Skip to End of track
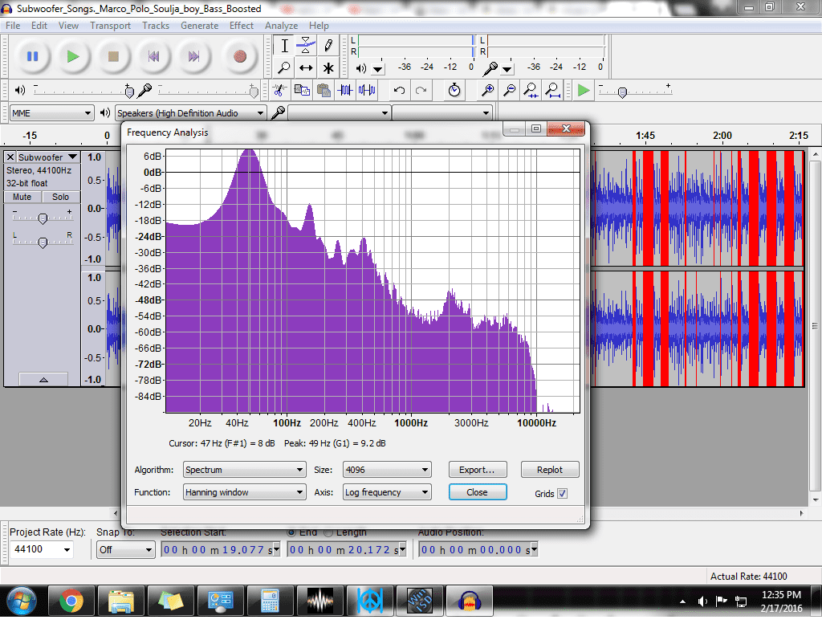Screen dimensions: 822x644 click(x=193, y=57)
